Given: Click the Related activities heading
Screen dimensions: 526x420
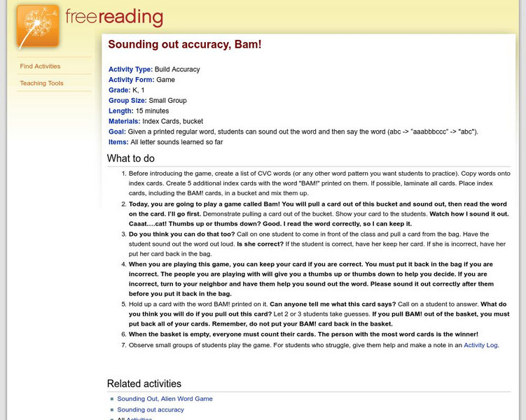Looking at the screenshot, I should [144, 384].
